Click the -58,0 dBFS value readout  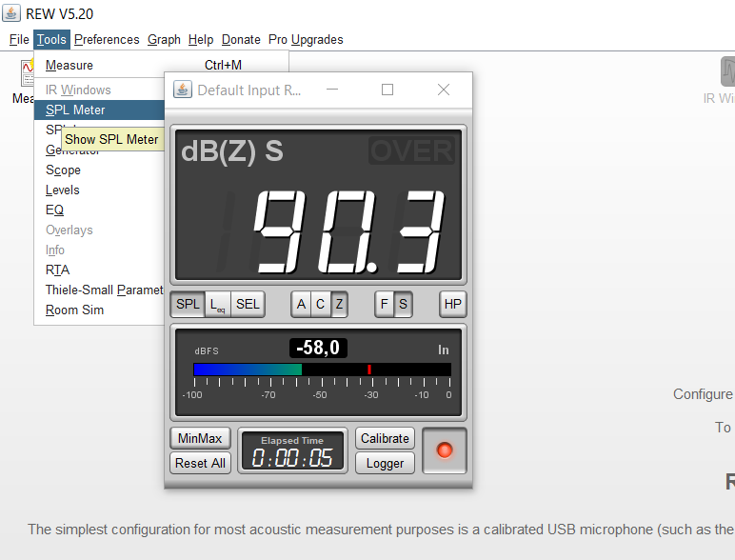coord(318,348)
